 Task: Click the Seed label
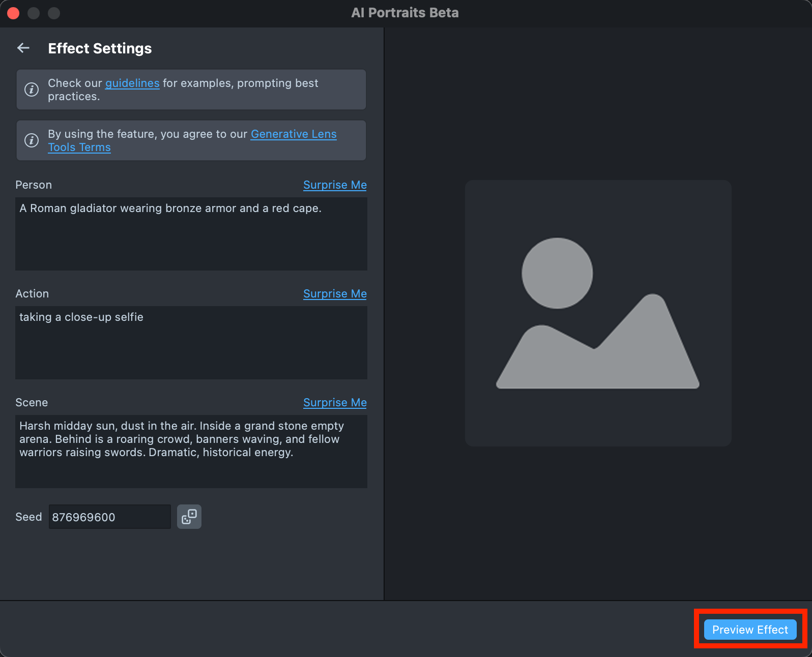click(28, 517)
